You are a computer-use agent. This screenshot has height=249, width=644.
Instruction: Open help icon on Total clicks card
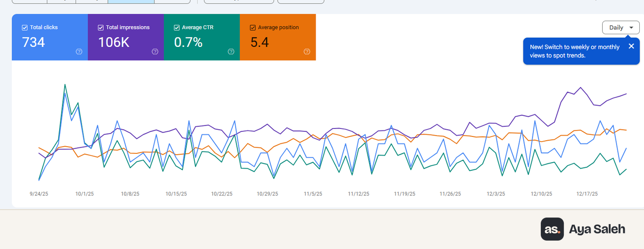tap(79, 52)
